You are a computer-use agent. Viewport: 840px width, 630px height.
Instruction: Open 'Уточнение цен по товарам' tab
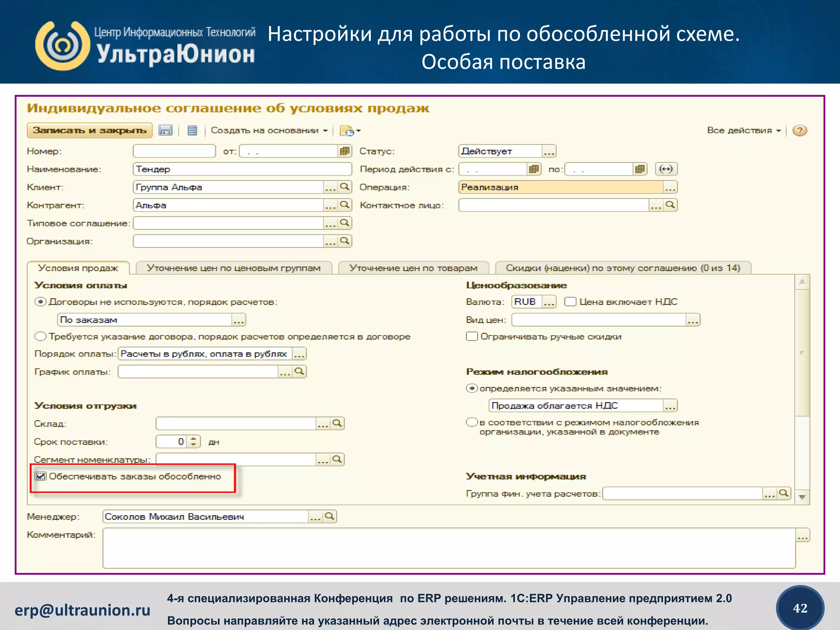(x=413, y=268)
